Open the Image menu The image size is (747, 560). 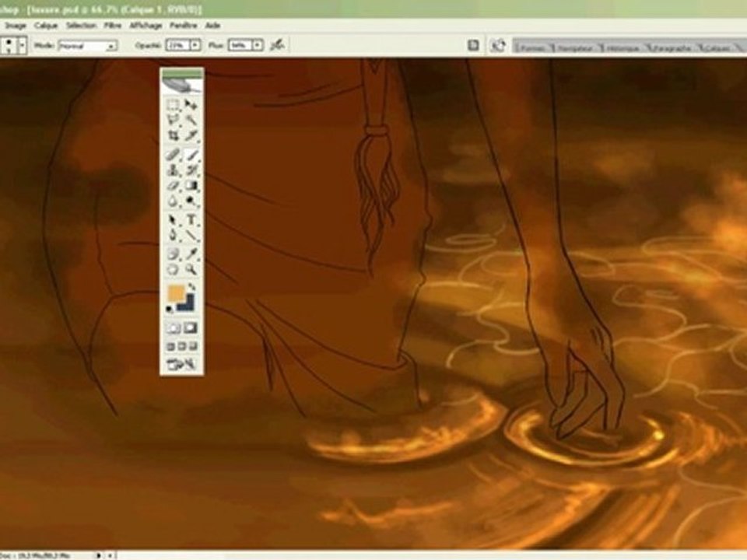[16, 25]
